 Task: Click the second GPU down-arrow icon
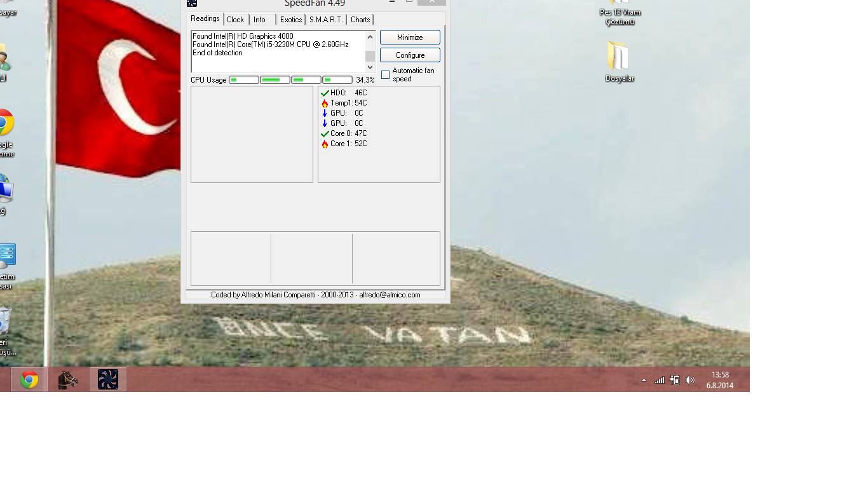pos(325,124)
